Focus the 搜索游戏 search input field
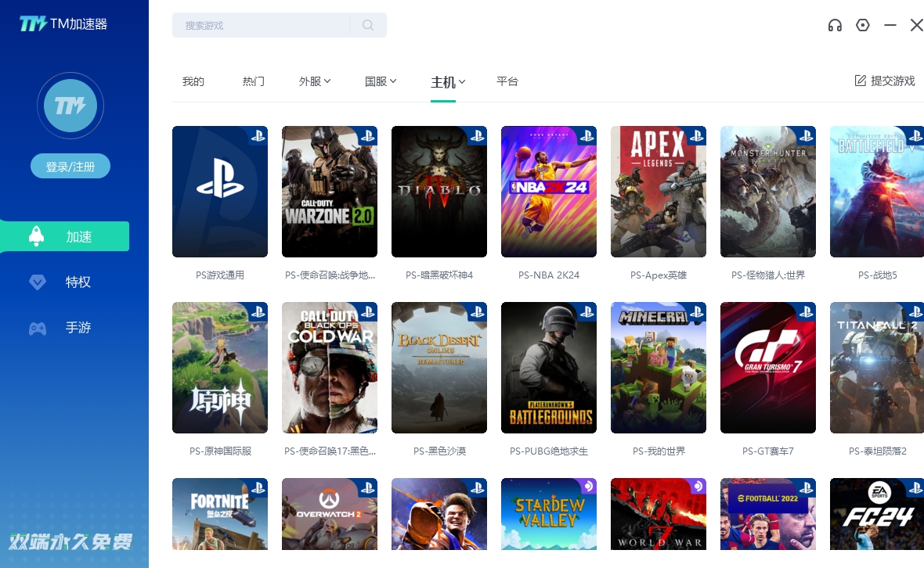The image size is (924, 568). [x=261, y=25]
